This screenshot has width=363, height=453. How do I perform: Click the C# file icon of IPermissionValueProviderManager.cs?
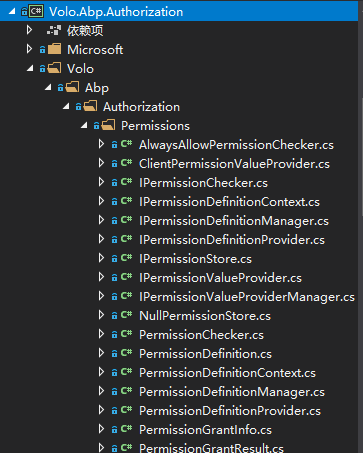click(126, 296)
